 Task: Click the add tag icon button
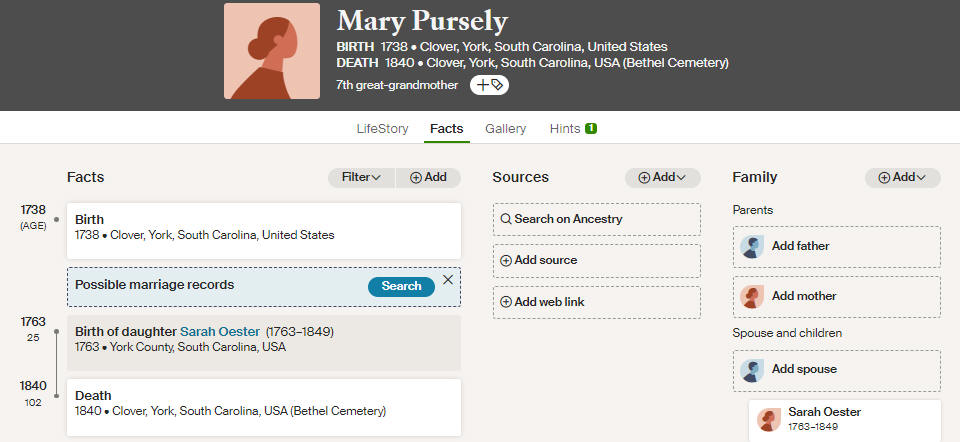click(x=489, y=85)
